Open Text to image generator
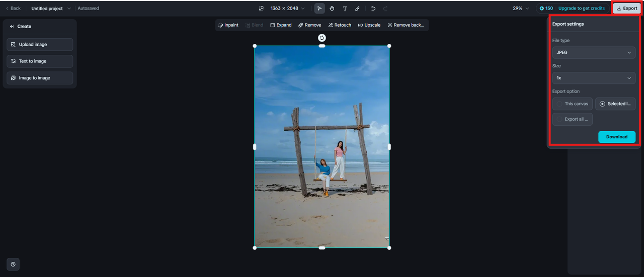 click(40, 61)
